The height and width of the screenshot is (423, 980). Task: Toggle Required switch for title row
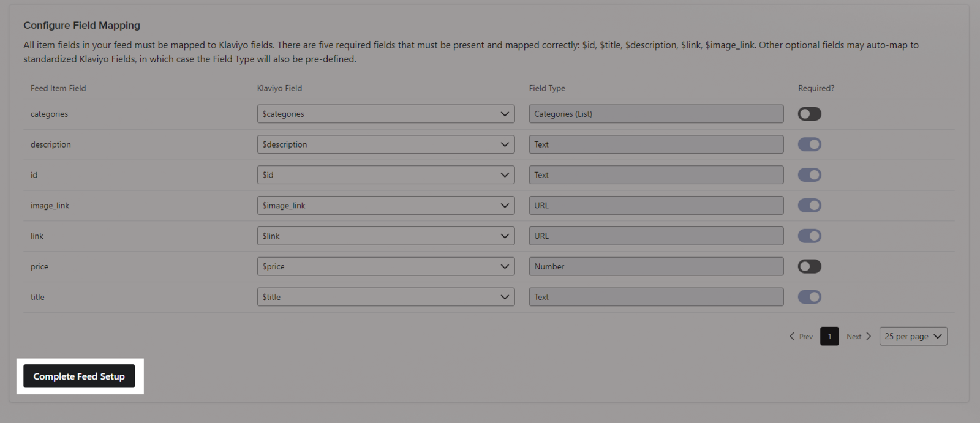click(809, 297)
